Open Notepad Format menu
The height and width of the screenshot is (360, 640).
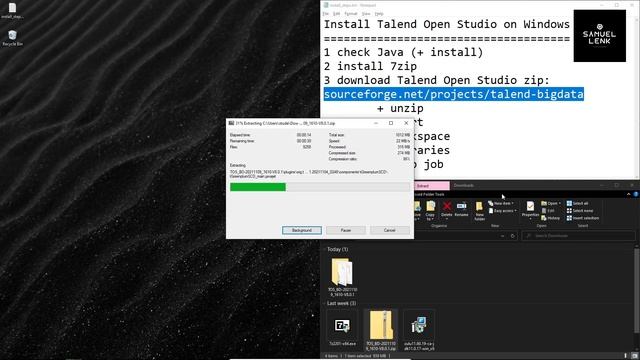[351, 13]
